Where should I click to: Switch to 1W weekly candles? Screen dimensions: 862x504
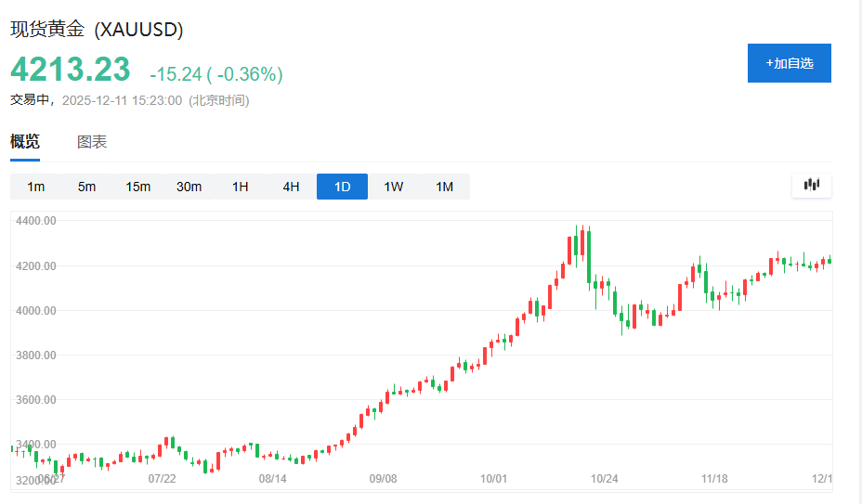coord(394,187)
